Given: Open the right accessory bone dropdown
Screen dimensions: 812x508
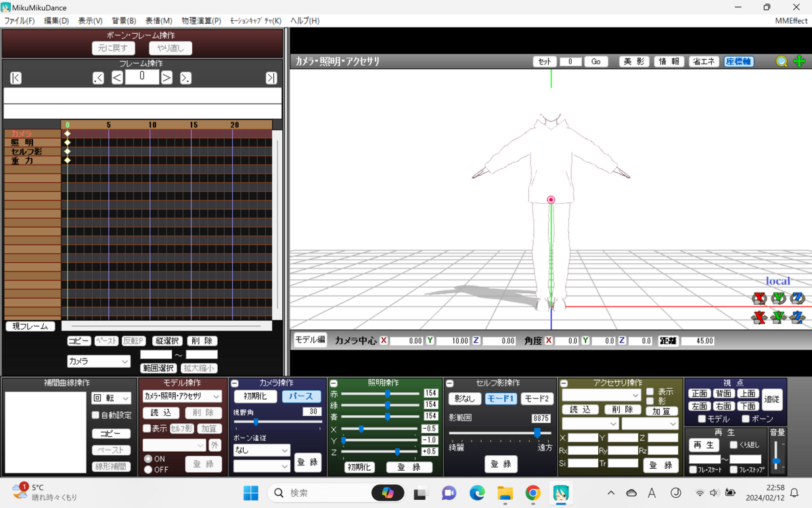Looking at the screenshot, I should (x=650, y=423).
